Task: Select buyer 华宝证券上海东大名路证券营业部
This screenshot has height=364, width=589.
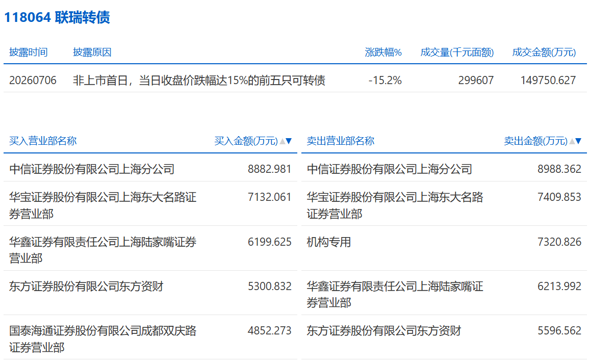Action: tap(103, 205)
